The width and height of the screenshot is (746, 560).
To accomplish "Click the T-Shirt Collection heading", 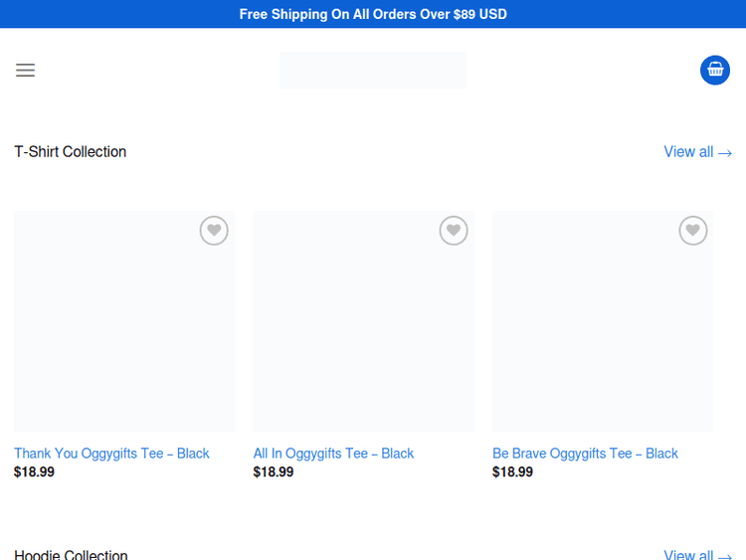I will (x=71, y=152).
